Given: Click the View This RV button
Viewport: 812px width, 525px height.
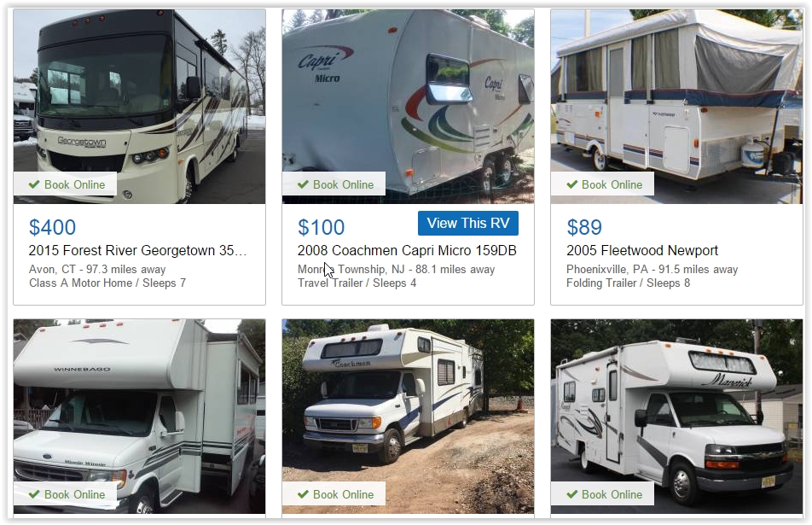Looking at the screenshot, I should pyautogui.click(x=467, y=224).
